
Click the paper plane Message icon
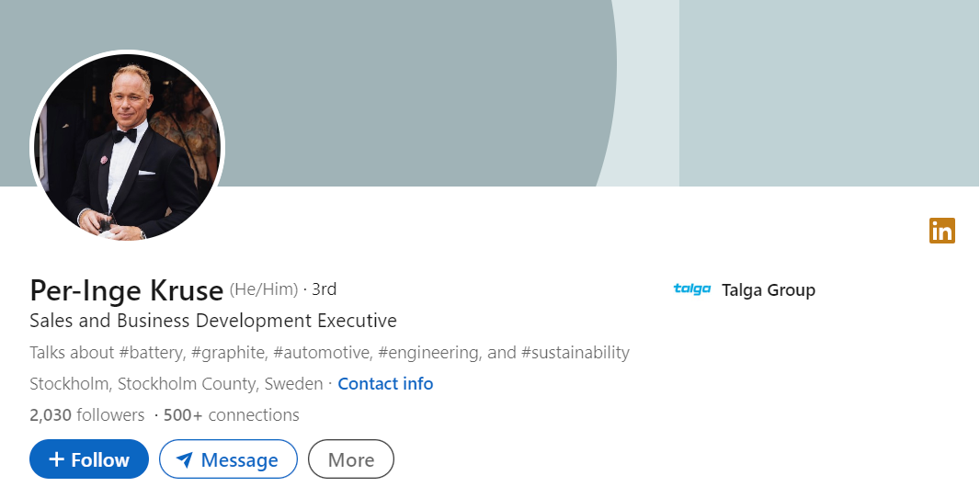pyautogui.click(x=185, y=459)
